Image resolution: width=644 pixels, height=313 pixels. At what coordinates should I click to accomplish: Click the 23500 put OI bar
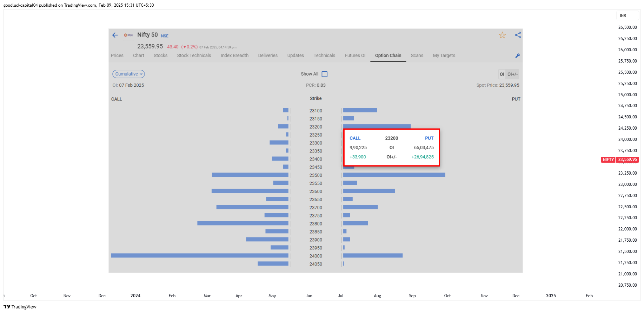point(394,175)
